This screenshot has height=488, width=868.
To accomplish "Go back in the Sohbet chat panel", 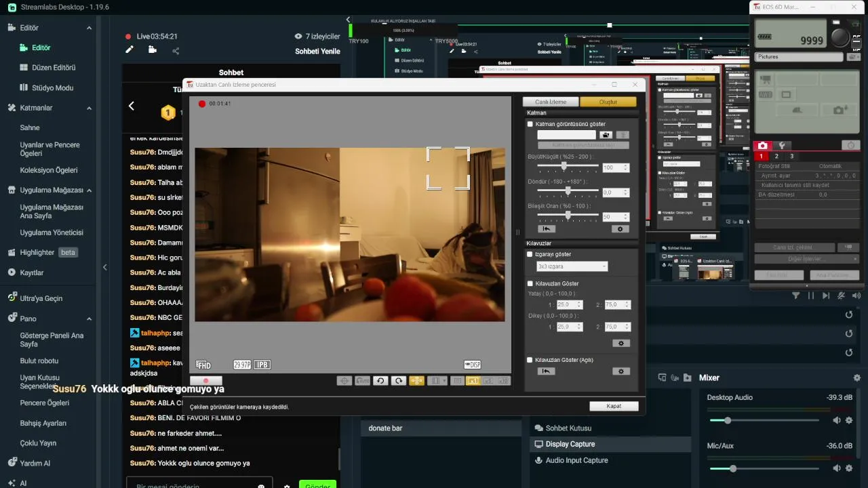I will click(132, 106).
